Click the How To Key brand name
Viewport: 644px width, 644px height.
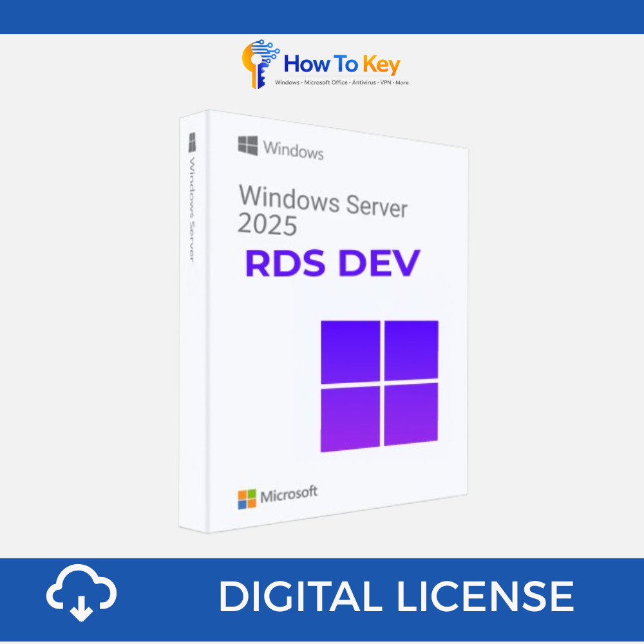click(x=341, y=64)
